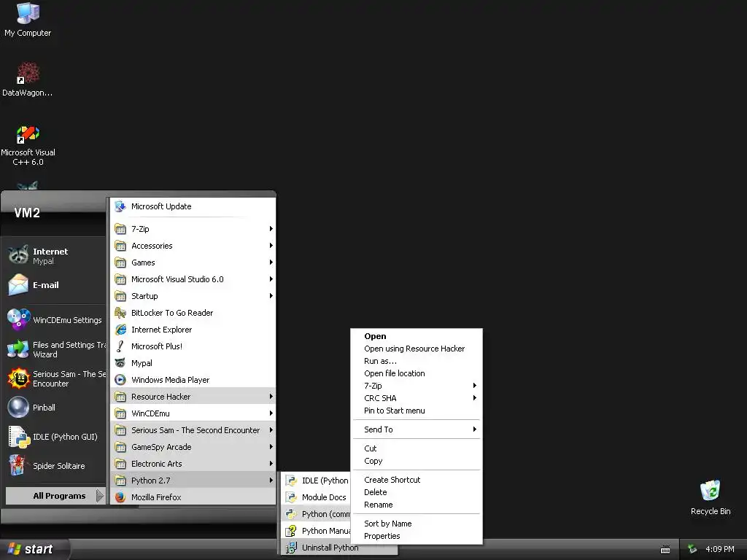The width and height of the screenshot is (747, 560).
Task: Choose Cut from the context menu
Action: (x=417, y=448)
